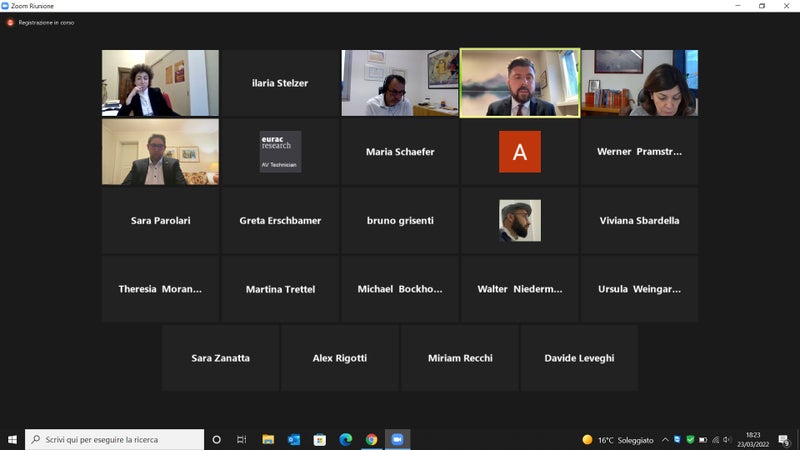Click the Zoom app icon in taskbar
This screenshot has height=450, width=800.
[x=397, y=439]
